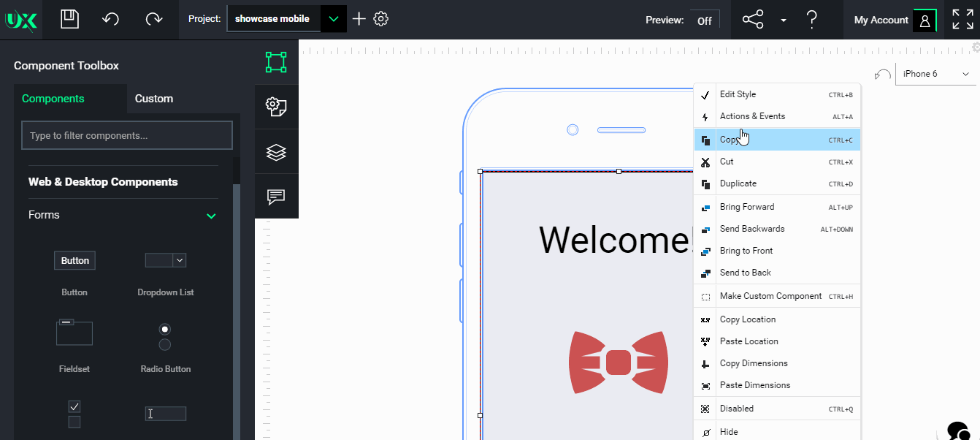This screenshot has height=440, width=980.
Task: Open the page settings sidebar icon
Action: click(276, 107)
